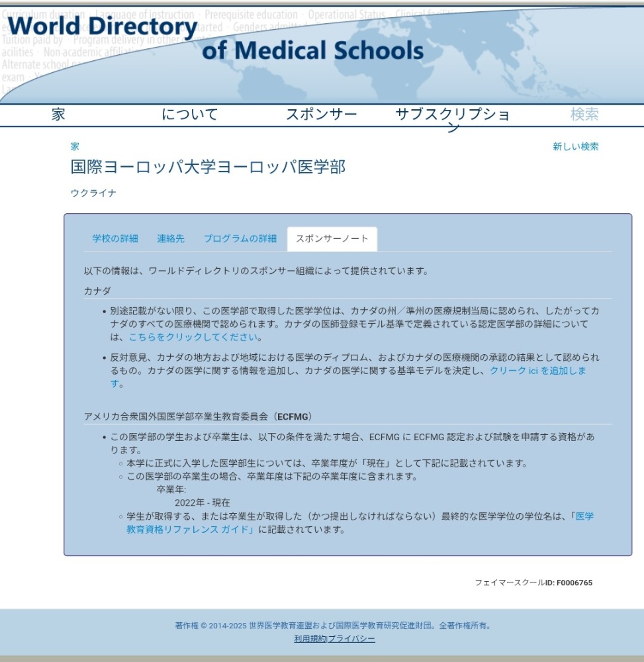This screenshot has height=662, width=644.
Task: View the プライバシー footer link
Action: pos(352,639)
